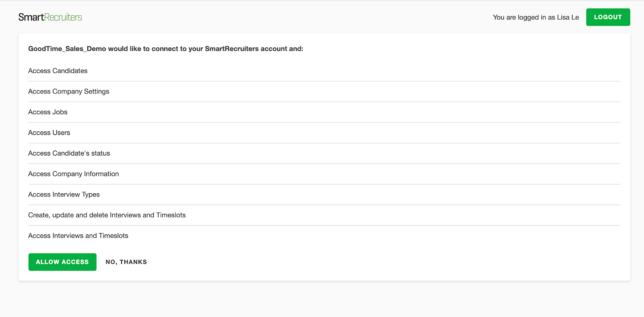Select the Access Interview Types permission
The height and width of the screenshot is (317, 644).
(64, 195)
